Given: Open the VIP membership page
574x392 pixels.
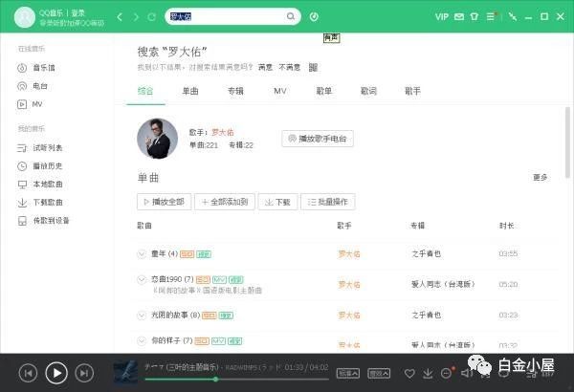Looking at the screenshot, I should coord(441,17).
